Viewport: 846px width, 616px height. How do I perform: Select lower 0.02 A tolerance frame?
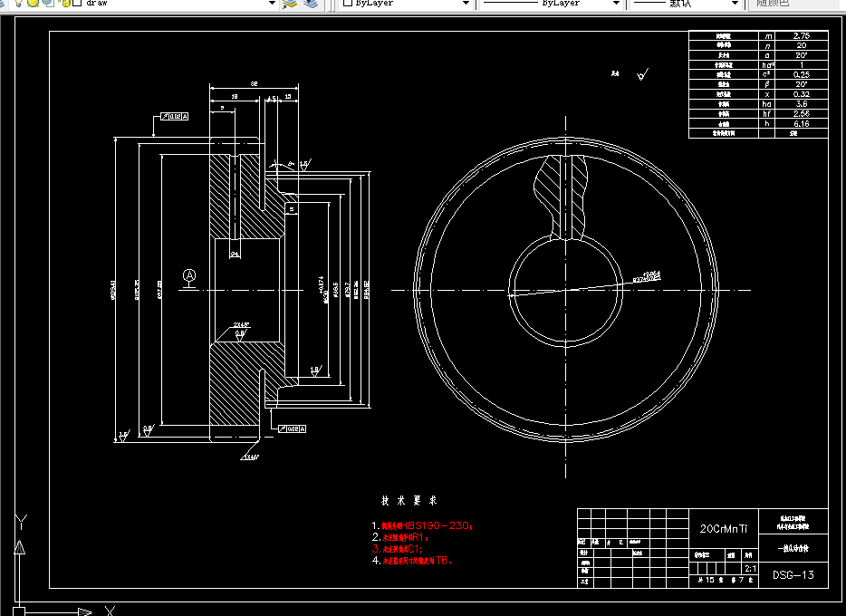(x=292, y=428)
